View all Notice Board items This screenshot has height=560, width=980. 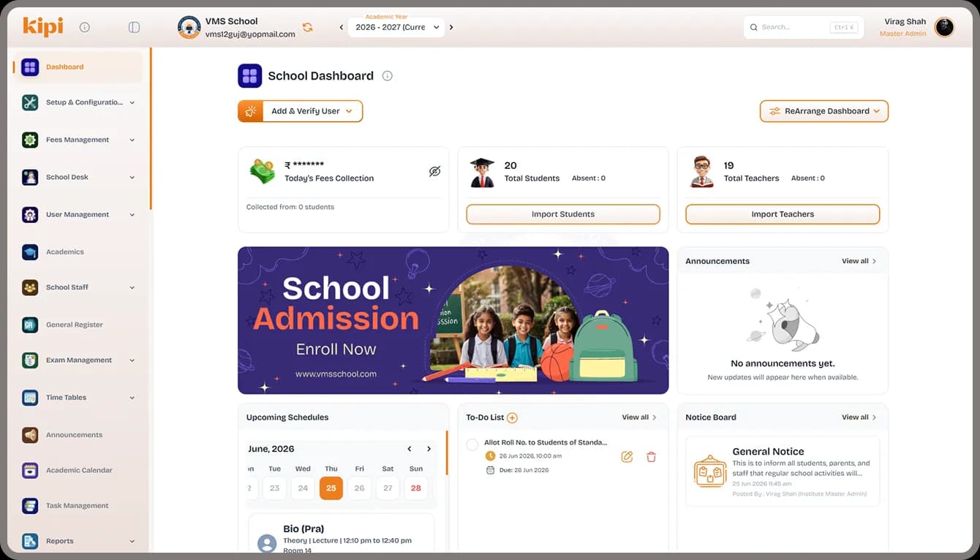pos(859,417)
